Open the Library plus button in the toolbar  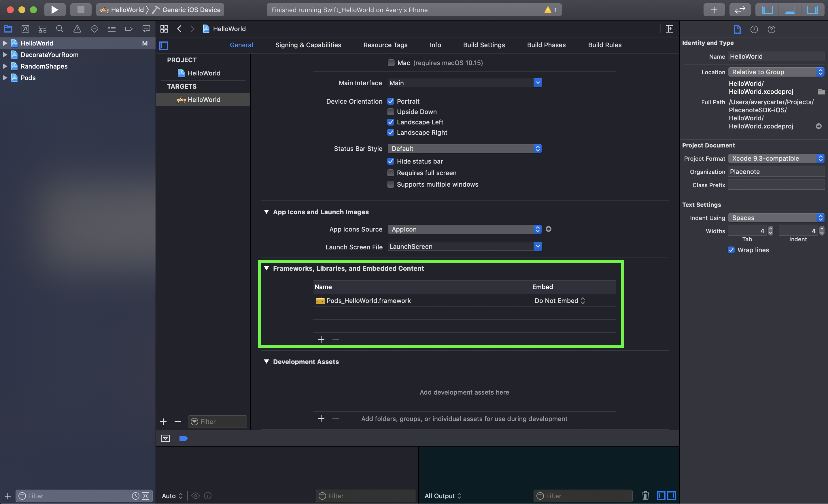[x=714, y=10]
